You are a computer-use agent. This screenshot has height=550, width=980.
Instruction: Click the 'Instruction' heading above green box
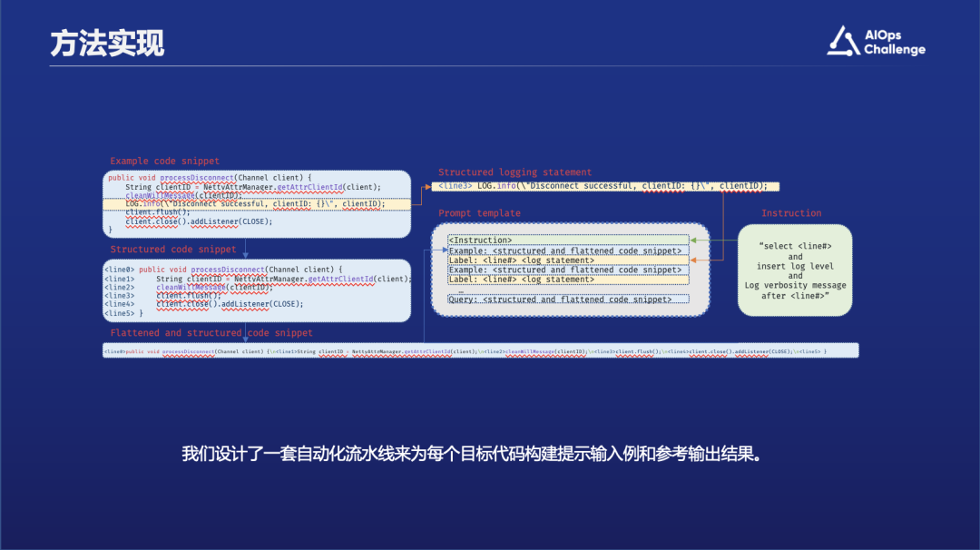pos(791,213)
